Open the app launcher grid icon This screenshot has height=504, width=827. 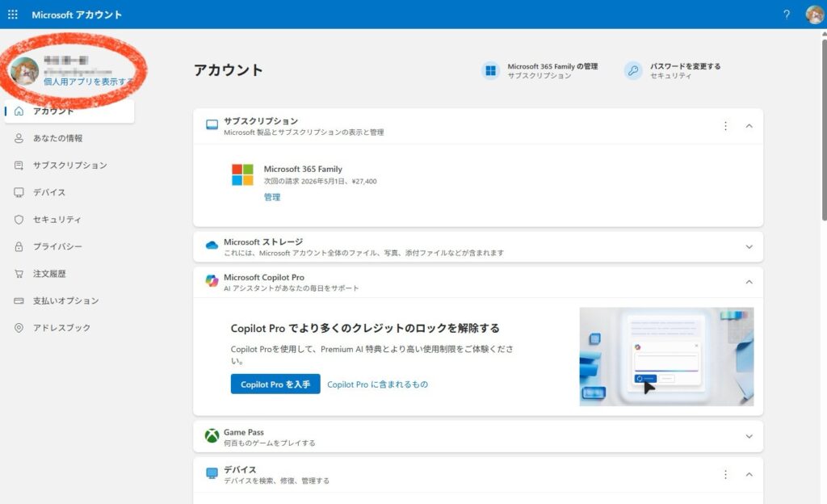[x=12, y=15]
